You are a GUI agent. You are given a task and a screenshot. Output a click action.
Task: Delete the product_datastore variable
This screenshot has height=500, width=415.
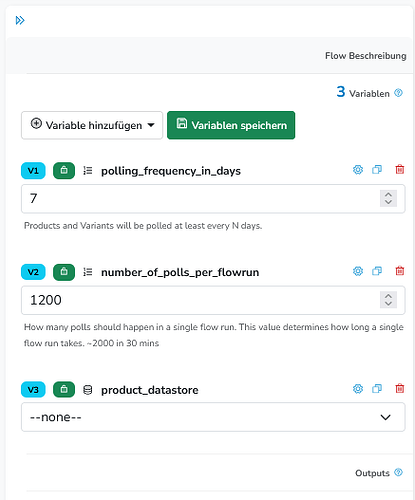(400, 389)
